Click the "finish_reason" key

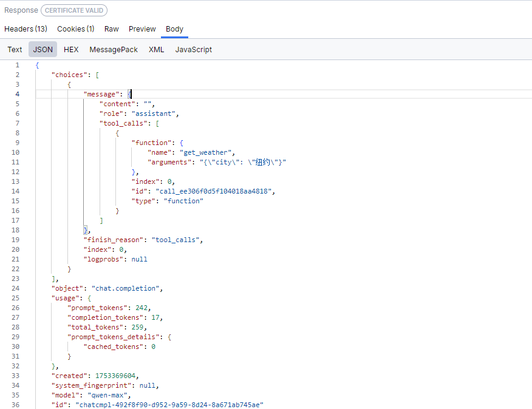click(x=114, y=240)
